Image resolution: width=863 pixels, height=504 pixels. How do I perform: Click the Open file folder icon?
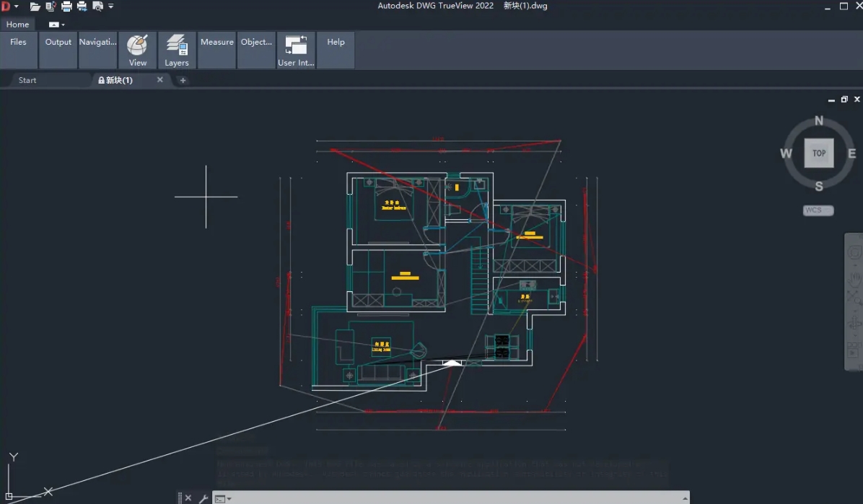click(35, 6)
